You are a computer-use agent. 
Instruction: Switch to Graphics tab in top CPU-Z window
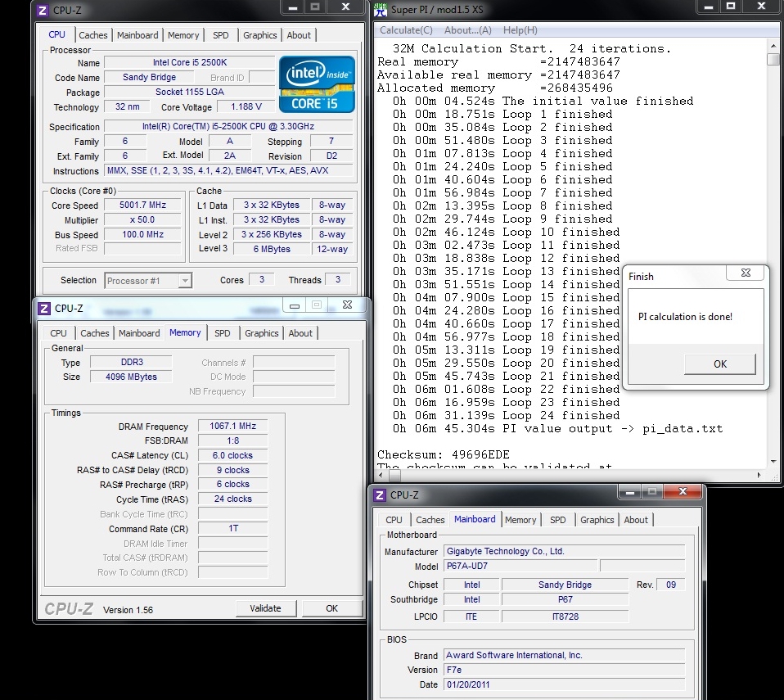(260, 35)
